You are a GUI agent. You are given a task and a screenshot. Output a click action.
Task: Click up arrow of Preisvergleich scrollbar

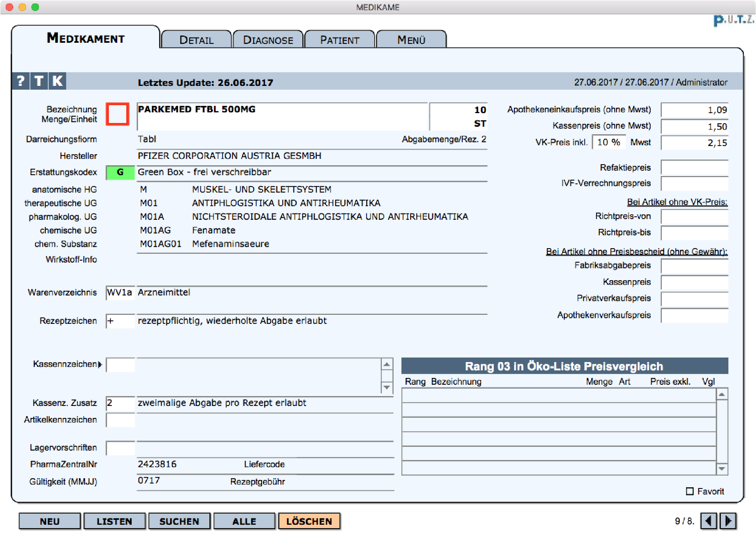click(722, 395)
